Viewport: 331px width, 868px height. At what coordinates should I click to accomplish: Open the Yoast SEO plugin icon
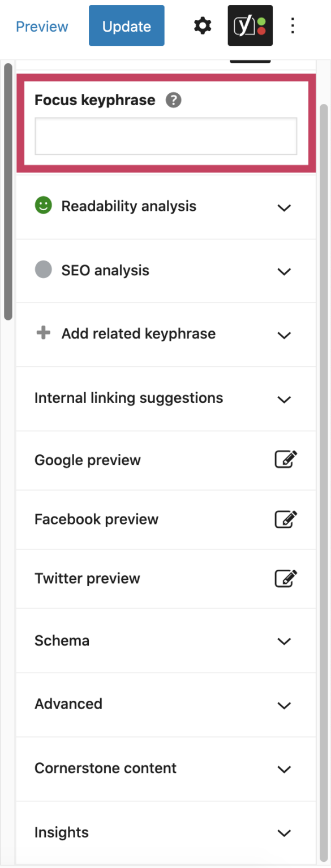[x=250, y=25]
